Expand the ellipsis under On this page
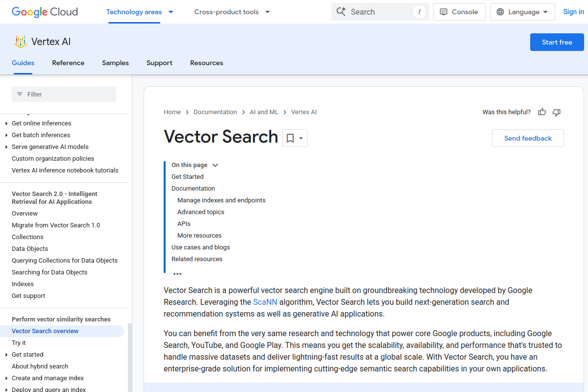The image size is (588, 392). pyautogui.click(x=177, y=273)
